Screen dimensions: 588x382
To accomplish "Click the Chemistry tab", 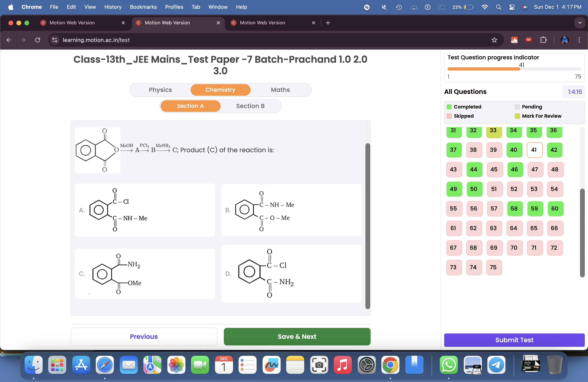I will pos(220,89).
